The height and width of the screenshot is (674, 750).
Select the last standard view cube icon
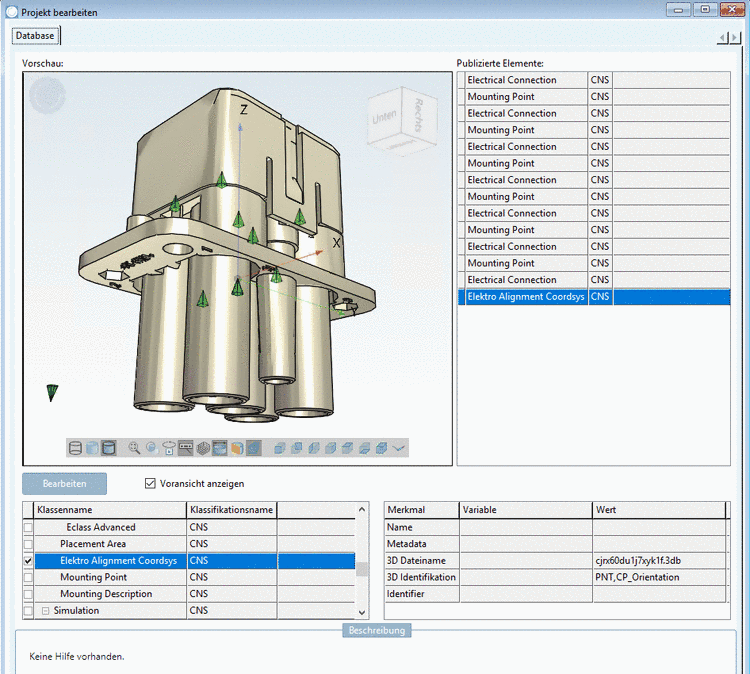point(381,448)
